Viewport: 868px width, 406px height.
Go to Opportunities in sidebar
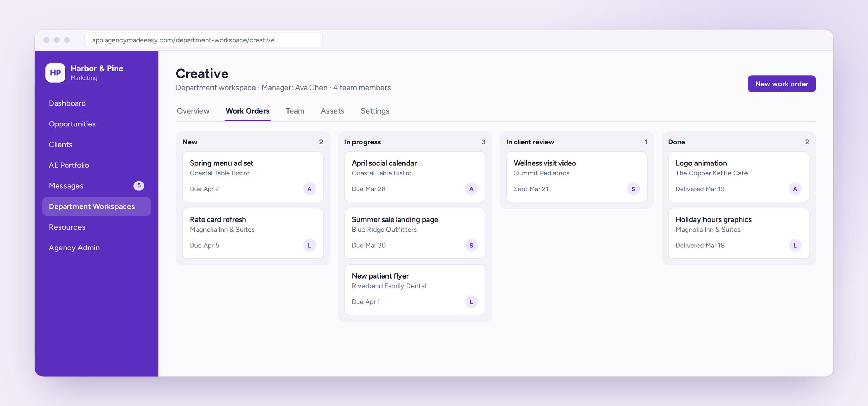tap(97, 124)
